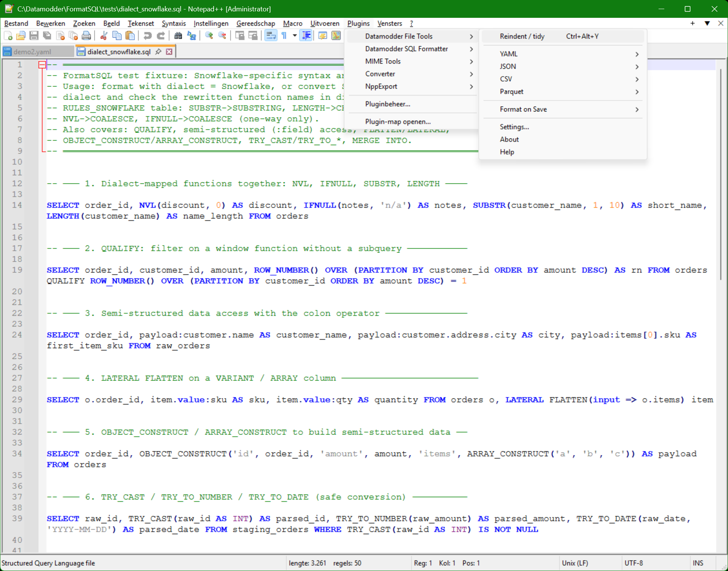Zoom out magnifier icon

[x=222, y=36]
